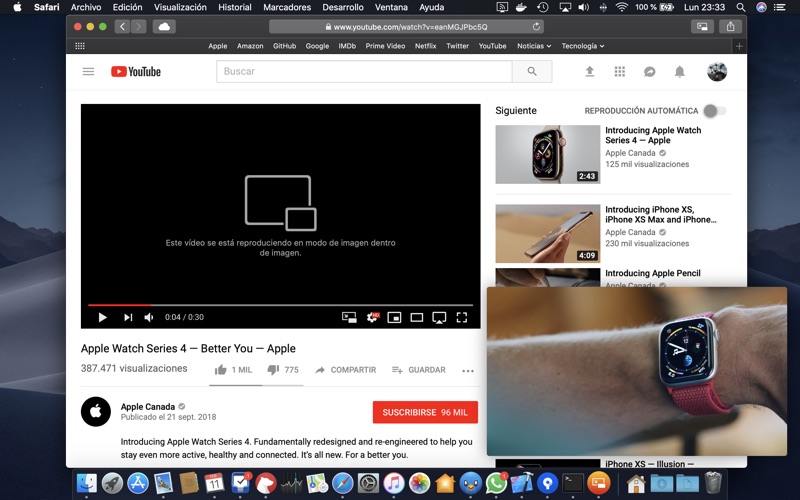This screenshot has height=500, width=800.
Task: Open the Desarrollo menu
Action: point(343,7)
